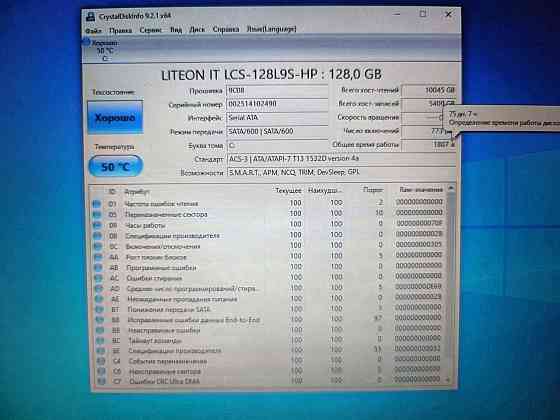Click the status icon of attribute 0C
Screen dimensions: 560x420
(98, 246)
